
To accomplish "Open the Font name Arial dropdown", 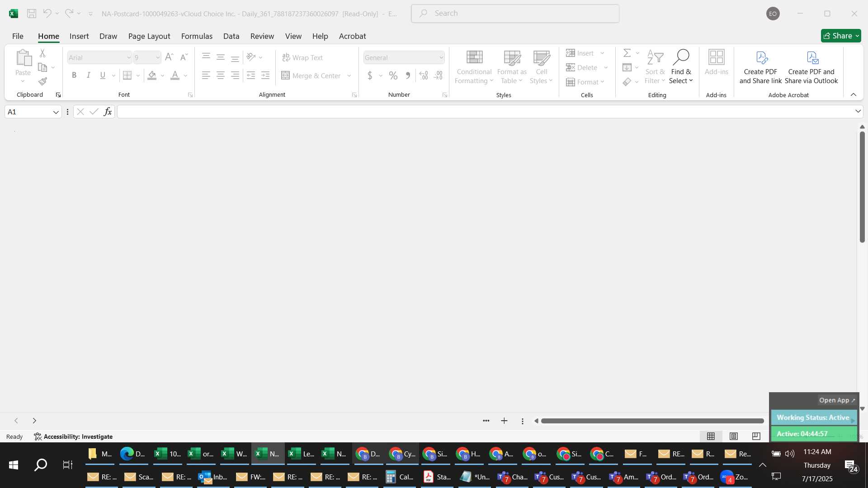I will tap(129, 58).
